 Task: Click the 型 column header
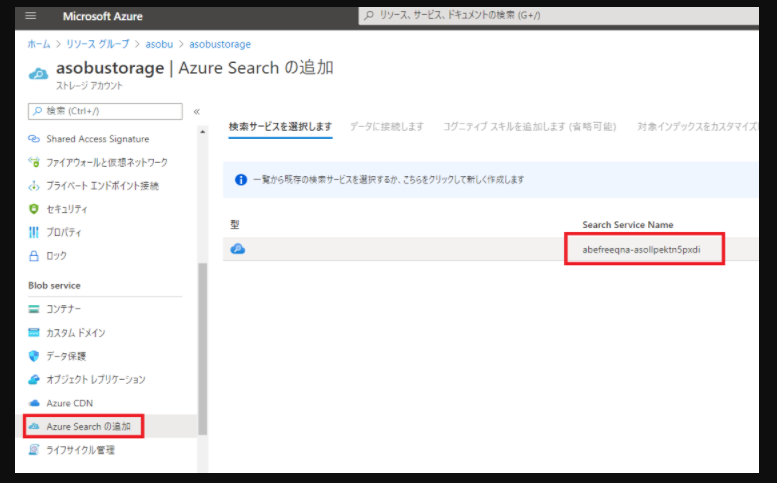[x=235, y=224]
